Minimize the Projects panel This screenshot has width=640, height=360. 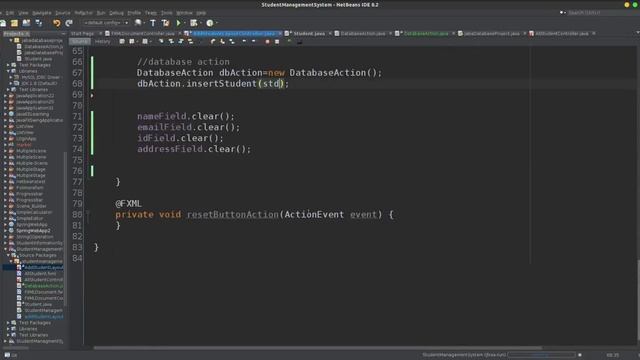(64, 33)
